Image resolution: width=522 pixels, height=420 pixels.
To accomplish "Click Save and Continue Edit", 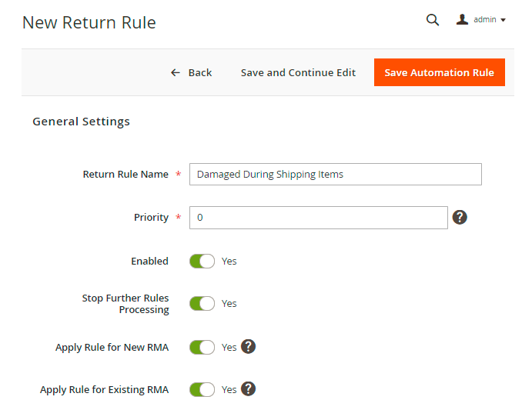I will click(298, 72).
